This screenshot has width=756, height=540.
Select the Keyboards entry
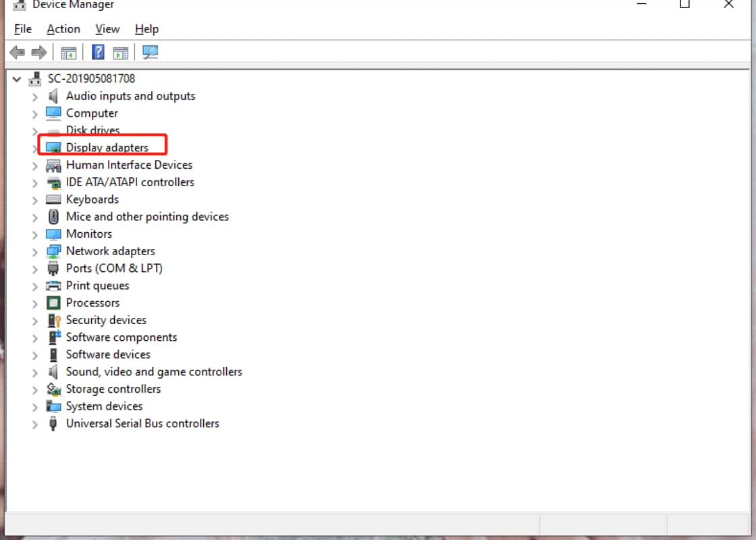[92, 199]
